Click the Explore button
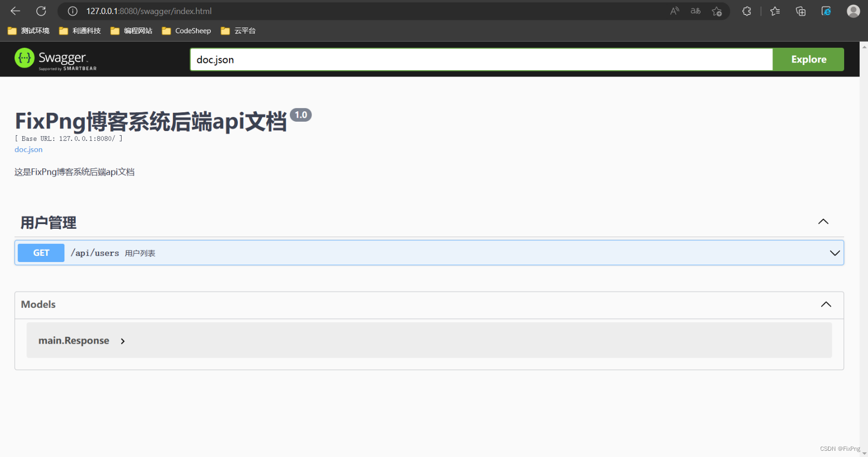Image resolution: width=868 pixels, height=457 pixels. click(808, 59)
